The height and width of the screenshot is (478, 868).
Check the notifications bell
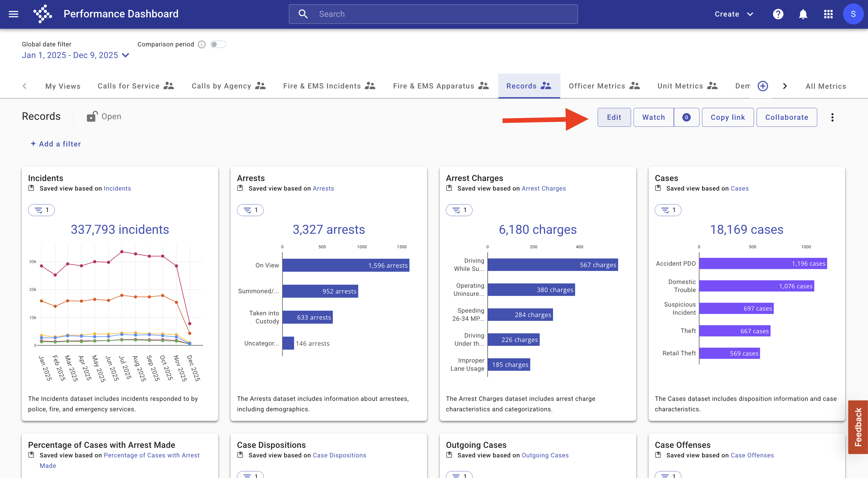click(x=803, y=14)
